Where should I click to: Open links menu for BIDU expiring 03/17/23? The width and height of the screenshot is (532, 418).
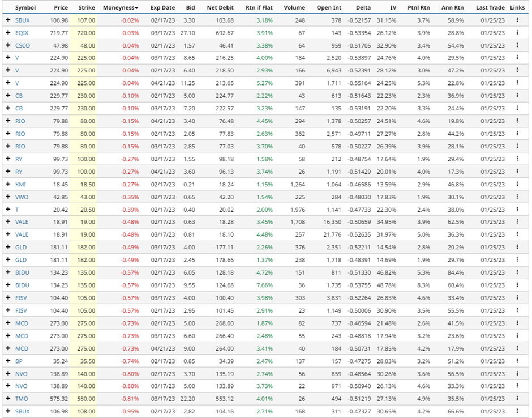pyautogui.click(x=517, y=285)
